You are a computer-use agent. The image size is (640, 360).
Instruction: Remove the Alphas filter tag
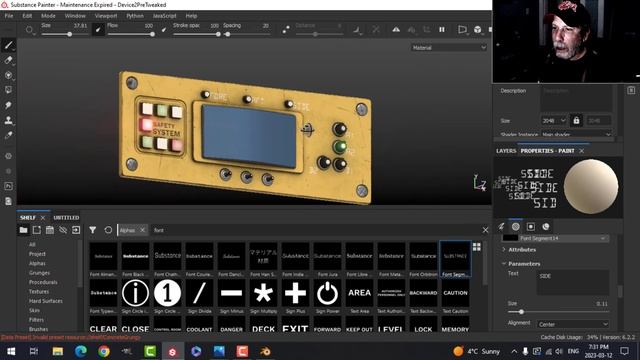click(x=142, y=230)
